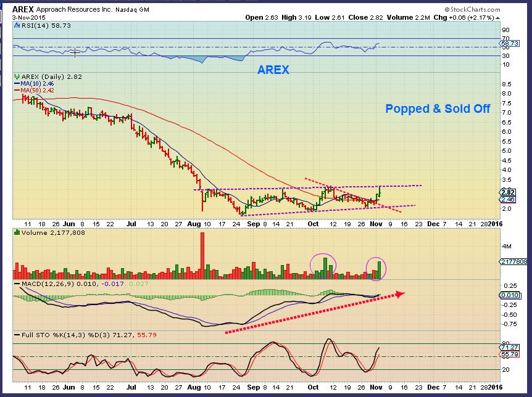This screenshot has height=397, width=532.
Task: Click the 'Aug' label under the price panel
Action: 194,224
